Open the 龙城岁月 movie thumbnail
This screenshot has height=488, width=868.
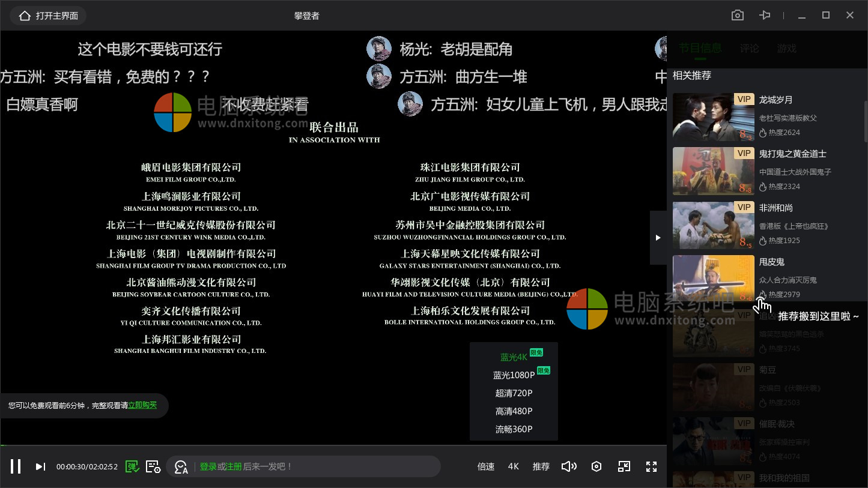(714, 117)
